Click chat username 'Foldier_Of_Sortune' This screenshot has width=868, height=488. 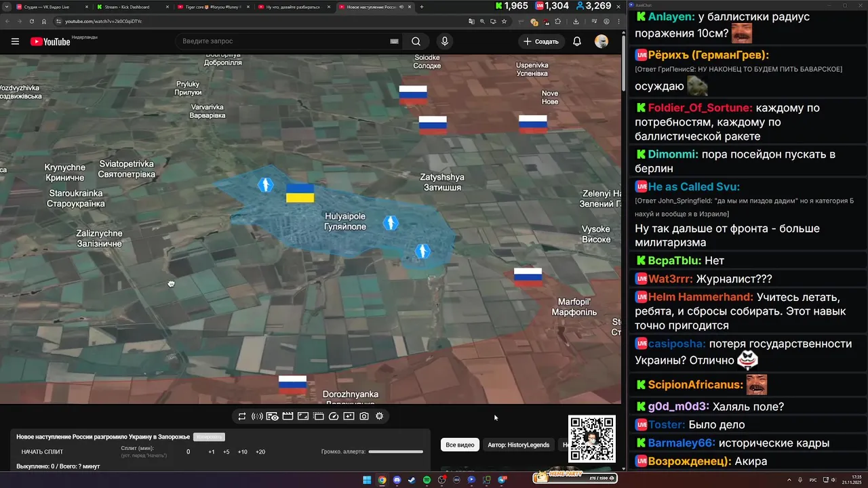tap(700, 108)
